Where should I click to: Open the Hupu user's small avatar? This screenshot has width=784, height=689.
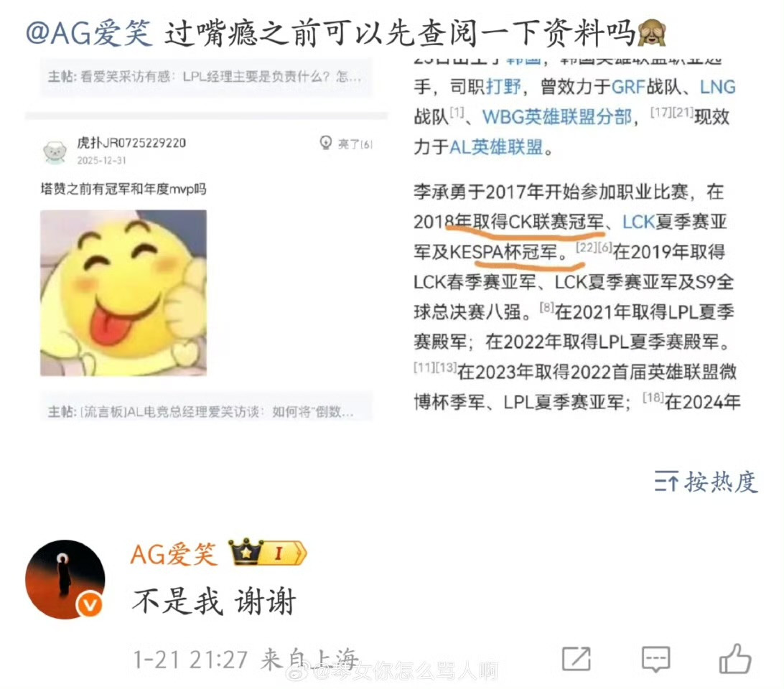point(55,151)
